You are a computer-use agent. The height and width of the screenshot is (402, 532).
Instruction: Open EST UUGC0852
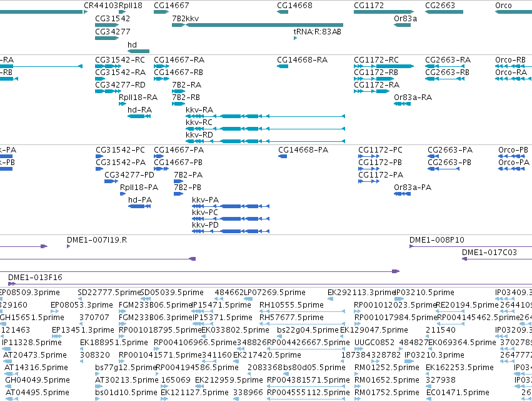(x=374, y=343)
